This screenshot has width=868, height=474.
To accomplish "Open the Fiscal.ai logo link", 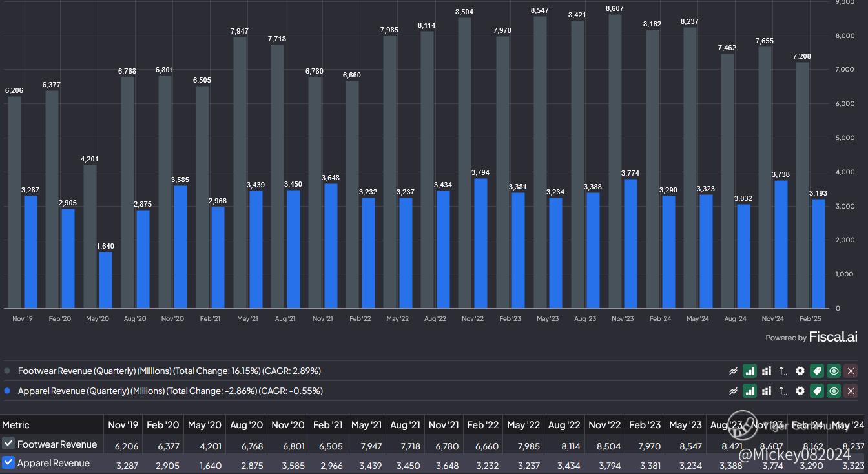I will click(833, 336).
